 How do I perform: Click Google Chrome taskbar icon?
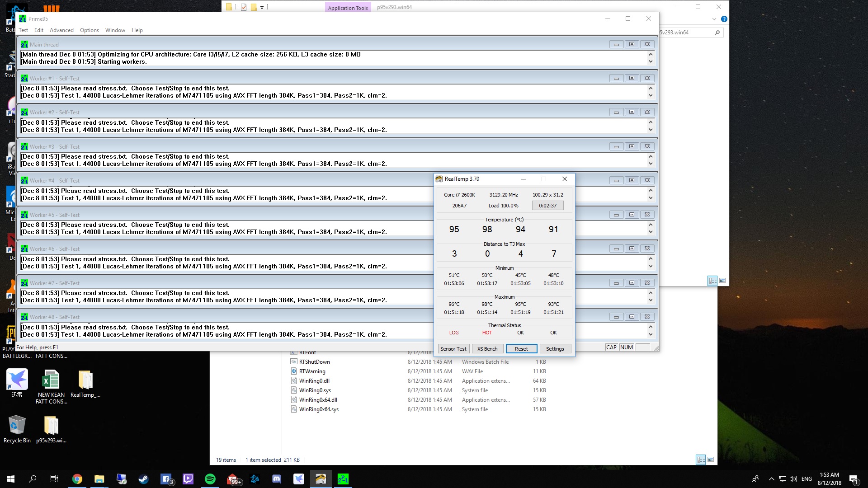77,479
